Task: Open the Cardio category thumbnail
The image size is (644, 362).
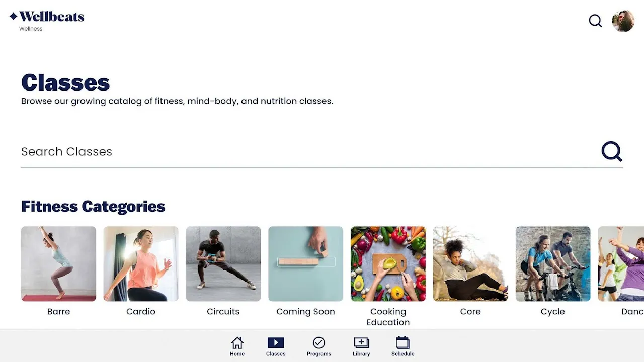Action: [x=141, y=264]
